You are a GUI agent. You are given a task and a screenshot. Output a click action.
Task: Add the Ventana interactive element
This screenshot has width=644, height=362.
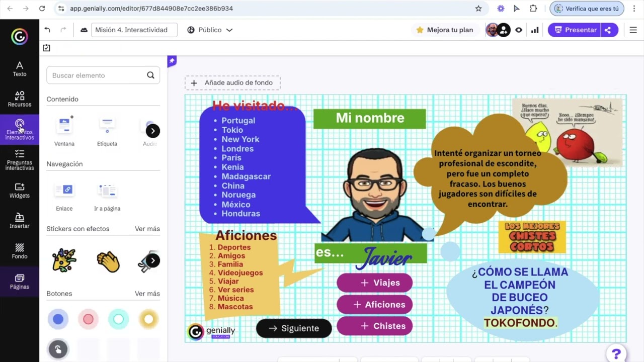pyautogui.click(x=64, y=131)
